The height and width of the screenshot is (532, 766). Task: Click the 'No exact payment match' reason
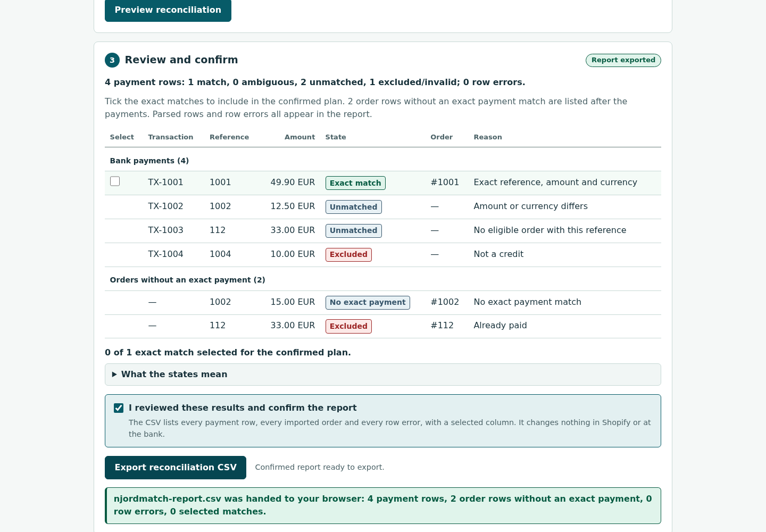(527, 302)
